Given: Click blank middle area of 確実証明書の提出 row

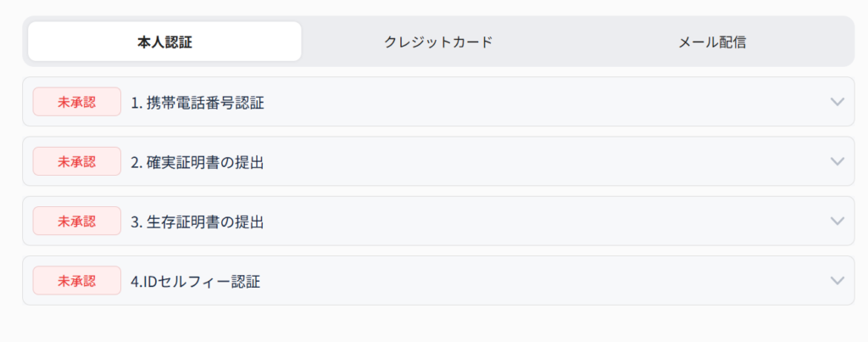Looking at the screenshot, I should point(542,161).
